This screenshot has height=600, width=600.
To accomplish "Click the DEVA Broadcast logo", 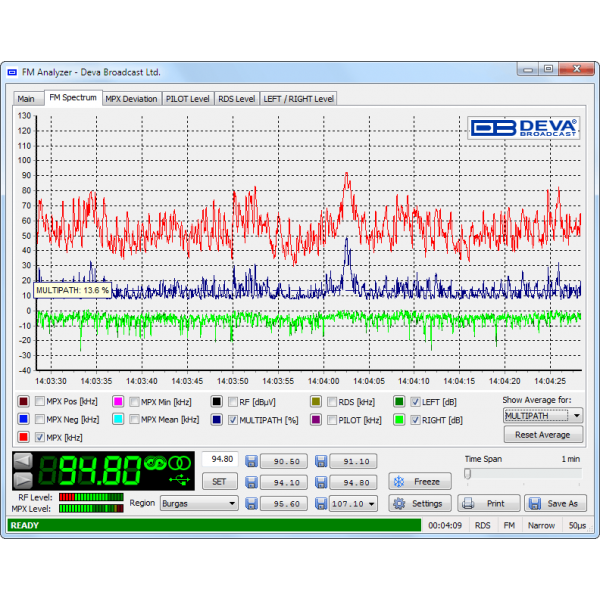I will click(523, 128).
